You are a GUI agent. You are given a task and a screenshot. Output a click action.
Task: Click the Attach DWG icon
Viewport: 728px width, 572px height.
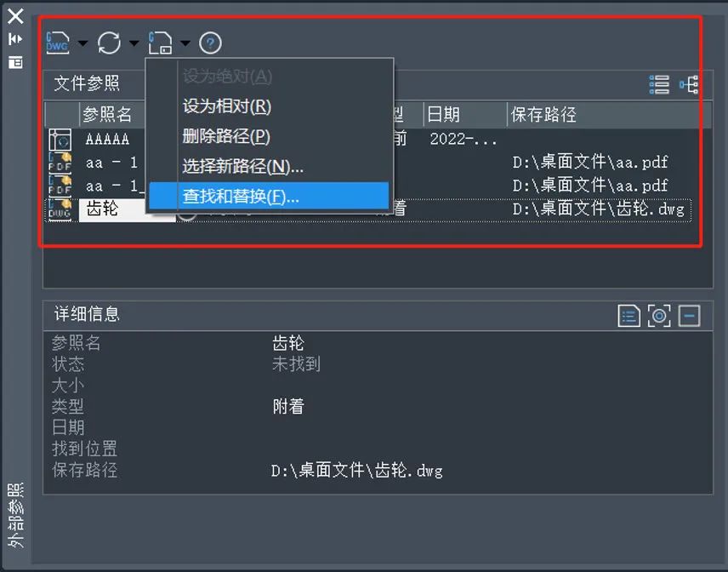point(58,42)
